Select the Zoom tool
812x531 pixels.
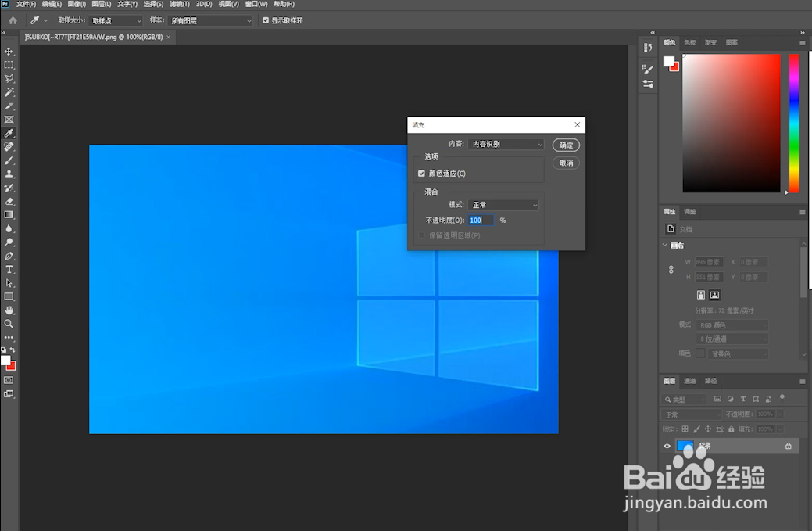9,324
